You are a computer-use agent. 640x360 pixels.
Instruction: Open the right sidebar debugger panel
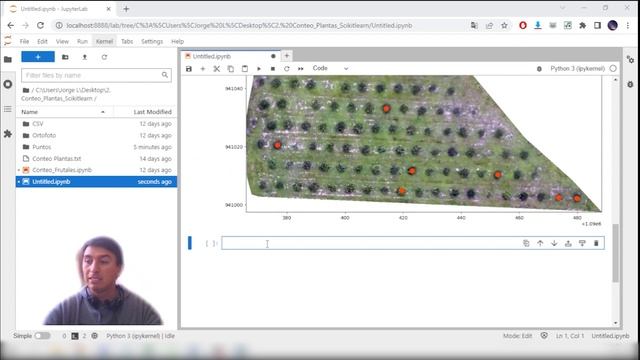(631, 84)
